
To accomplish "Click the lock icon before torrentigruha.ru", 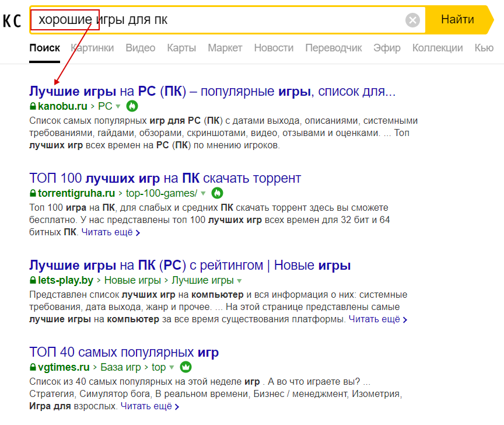I will pyautogui.click(x=33, y=193).
